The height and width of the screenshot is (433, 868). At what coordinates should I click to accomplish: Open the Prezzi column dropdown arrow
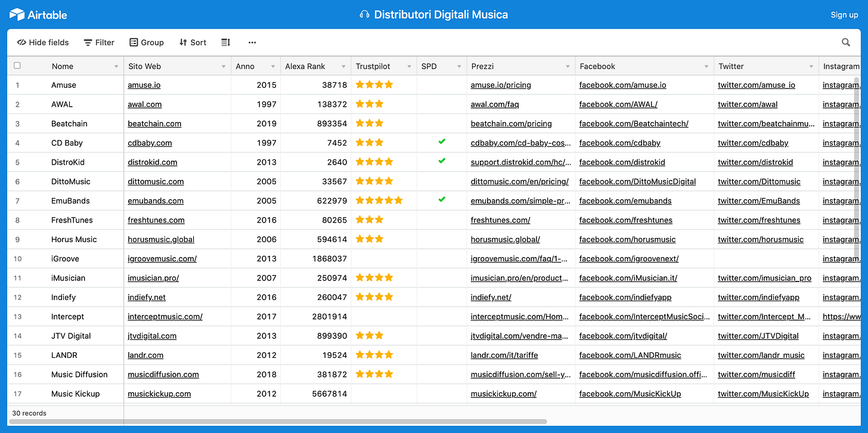(x=568, y=66)
